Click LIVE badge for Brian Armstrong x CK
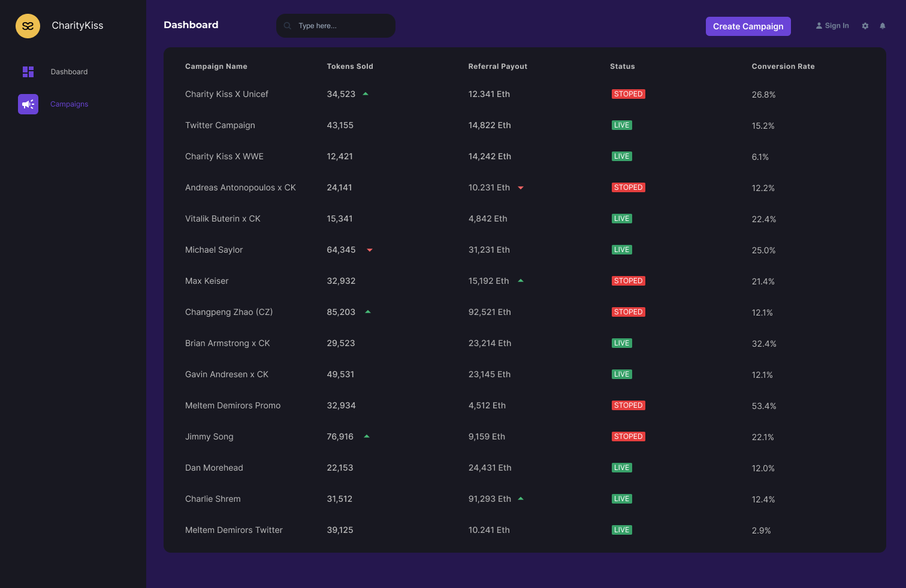 (x=621, y=343)
